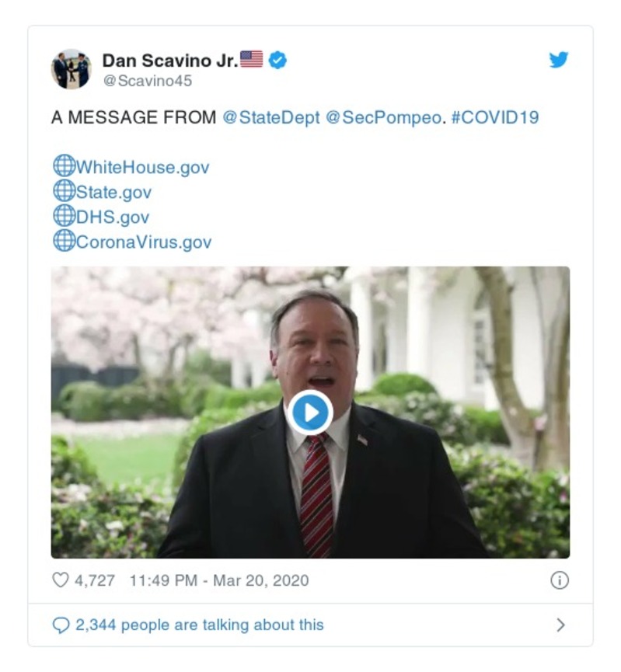
Task: Click the #COVID19 hashtag
Action: pos(494,118)
